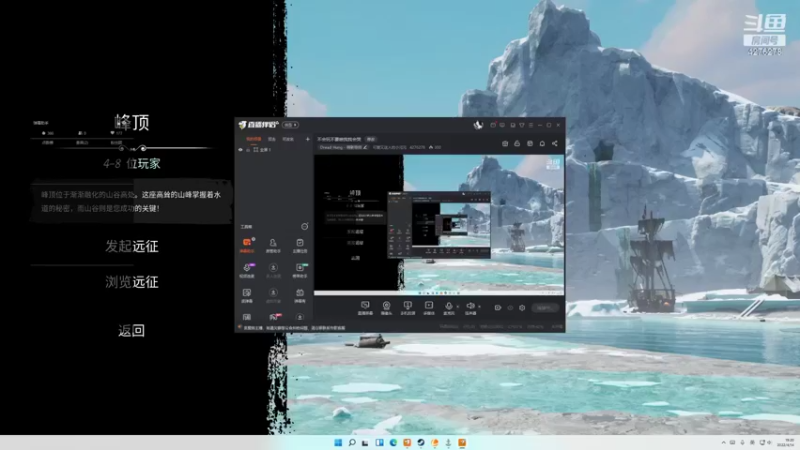Add a window capture source from the bottom toolbar
Viewport: 800px width, 450px height.
coord(408,308)
